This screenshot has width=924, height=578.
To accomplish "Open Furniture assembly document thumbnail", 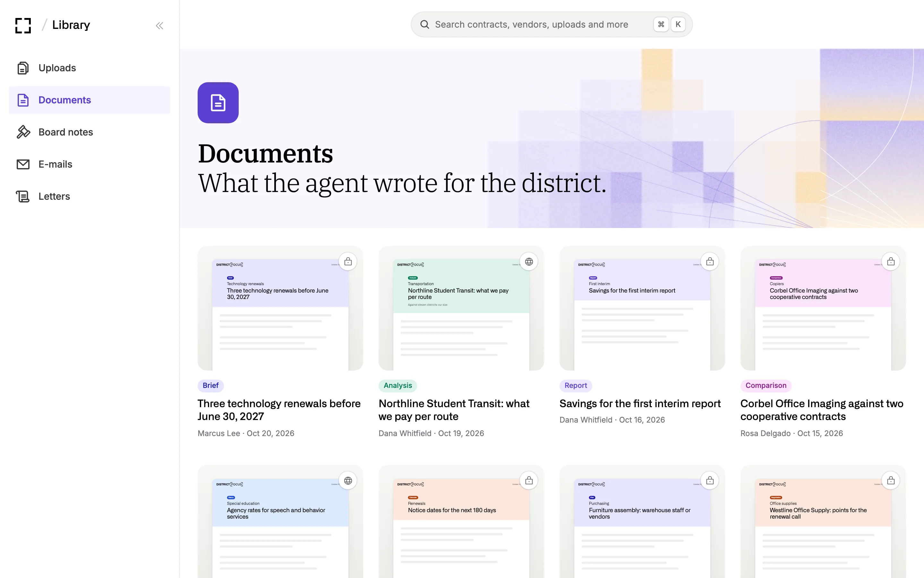I will pos(642,522).
